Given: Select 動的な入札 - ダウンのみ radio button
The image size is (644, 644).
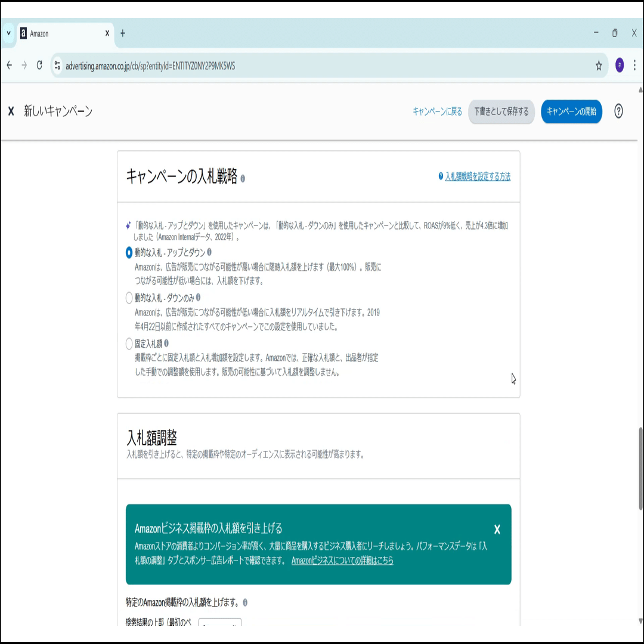Looking at the screenshot, I should [129, 298].
